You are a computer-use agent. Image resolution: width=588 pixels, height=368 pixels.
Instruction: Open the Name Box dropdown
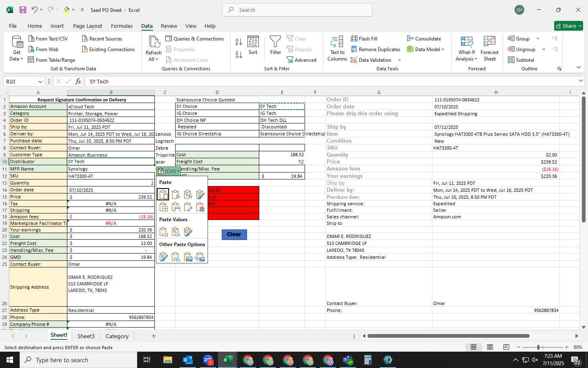[x=40, y=81]
